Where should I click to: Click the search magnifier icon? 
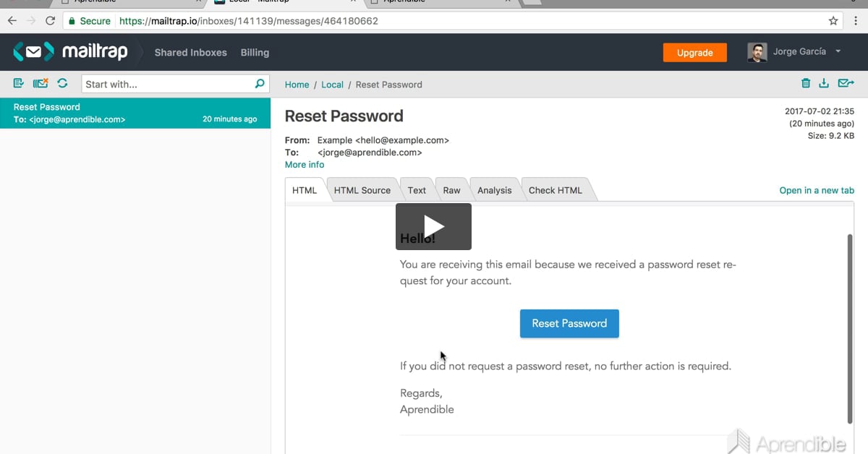point(260,84)
